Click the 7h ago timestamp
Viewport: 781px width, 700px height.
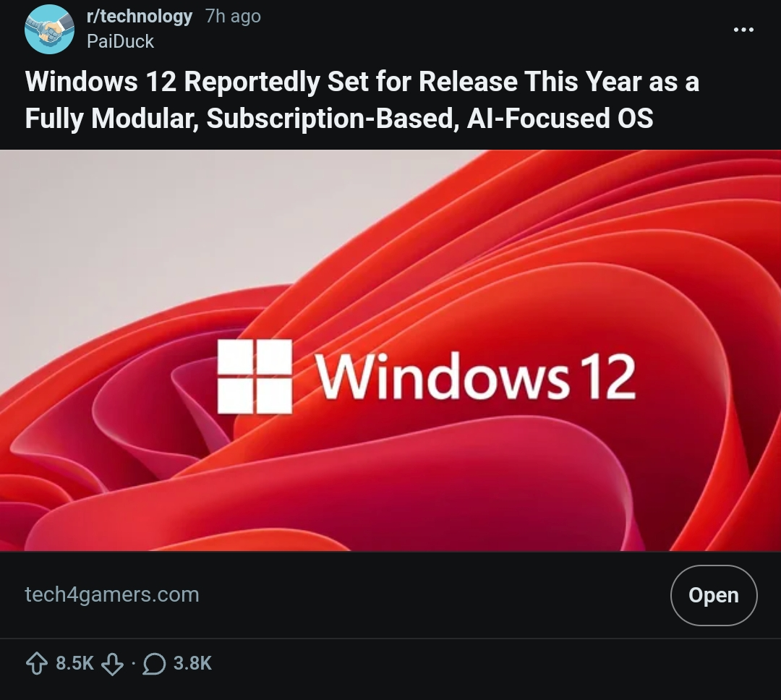(x=233, y=17)
